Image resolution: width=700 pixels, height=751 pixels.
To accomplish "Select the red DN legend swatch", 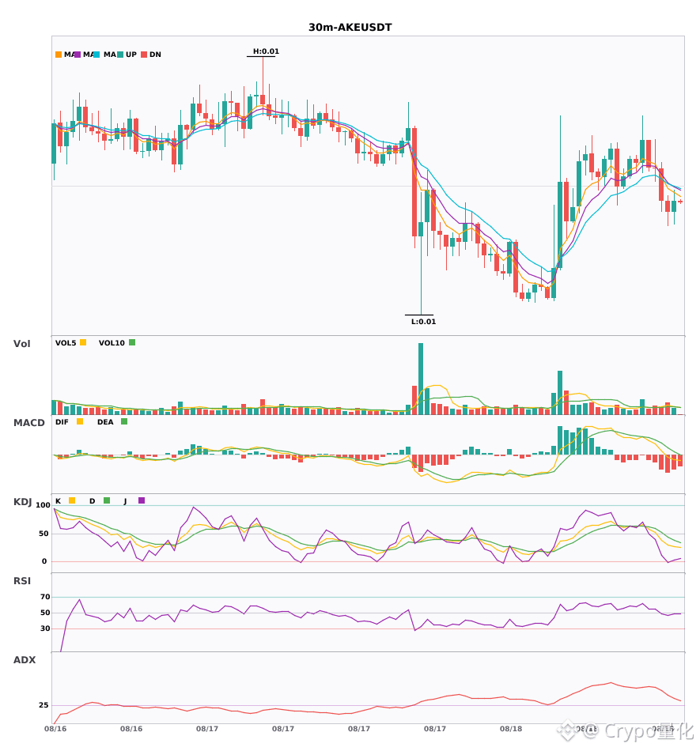I will click(144, 55).
